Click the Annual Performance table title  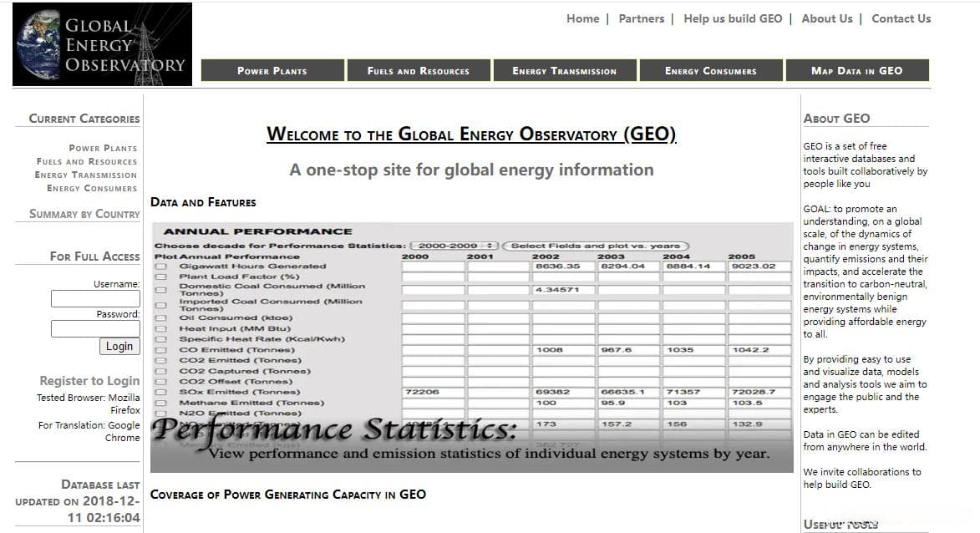coord(257,231)
